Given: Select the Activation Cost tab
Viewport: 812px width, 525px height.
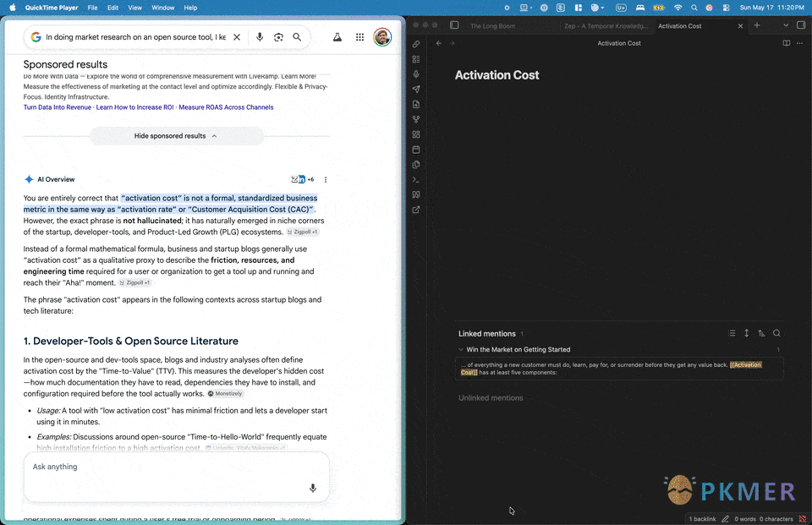Looking at the screenshot, I should (679, 26).
